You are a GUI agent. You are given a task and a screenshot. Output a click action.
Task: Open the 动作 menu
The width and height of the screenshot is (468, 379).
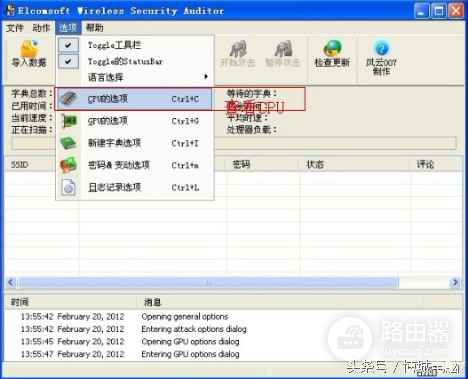(41, 28)
